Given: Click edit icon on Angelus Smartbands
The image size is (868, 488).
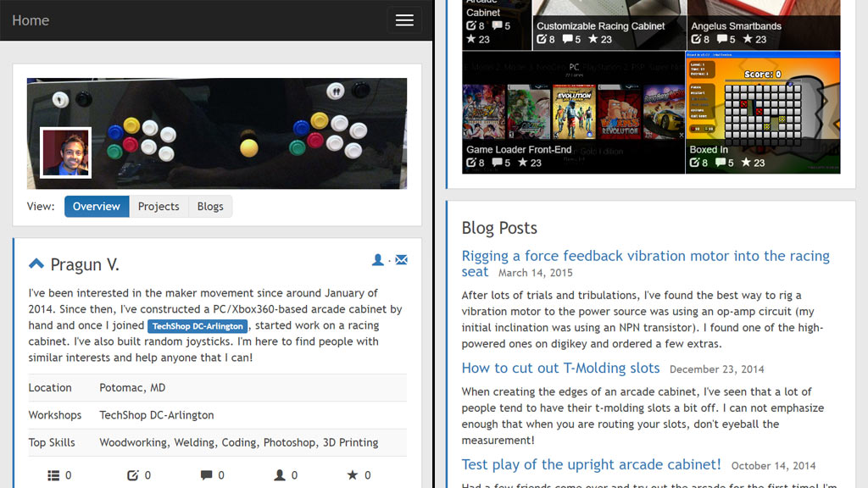Looking at the screenshot, I should 697,39.
